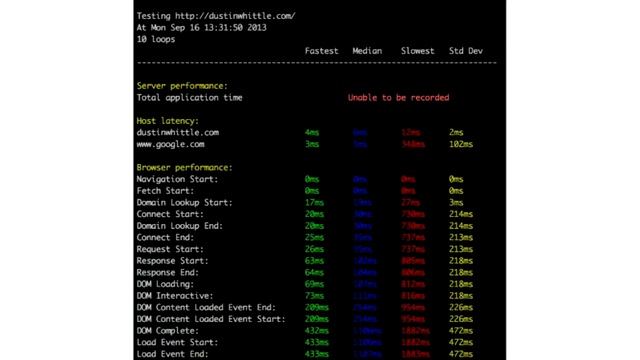Viewport: 640px width, 360px height.
Task: Click the '433ms' fastest Load Event Start value
Action: pos(317,342)
